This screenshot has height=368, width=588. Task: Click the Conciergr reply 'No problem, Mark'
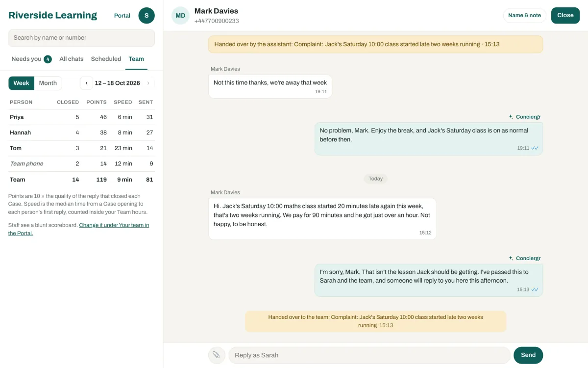(429, 139)
